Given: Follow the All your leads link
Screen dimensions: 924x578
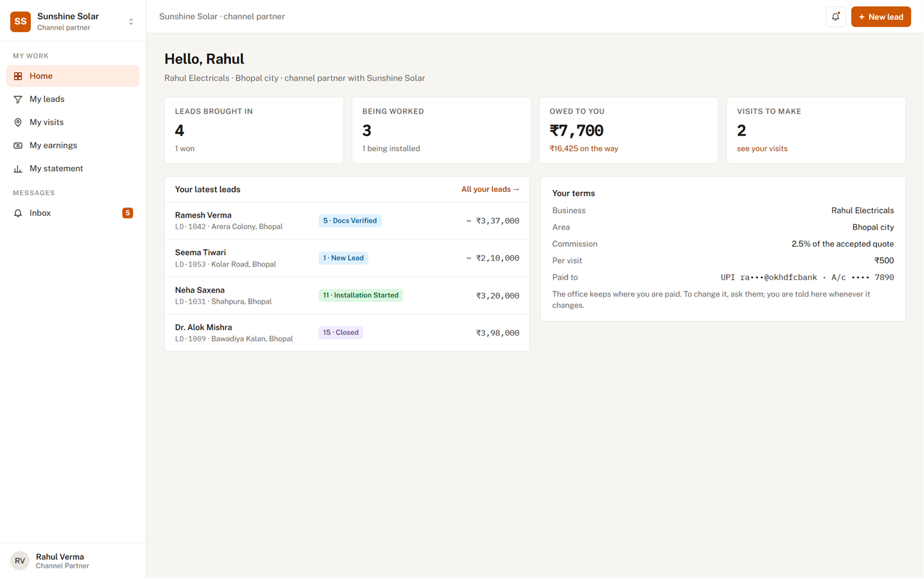Looking at the screenshot, I should coord(490,189).
